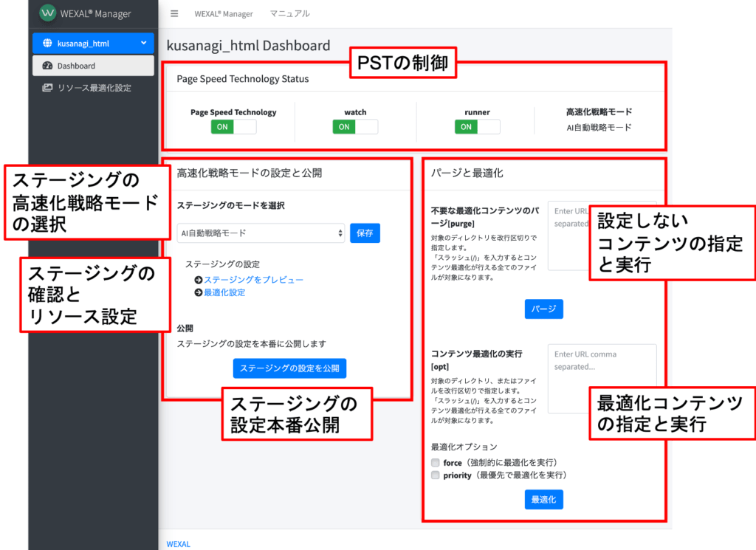Image resolution: width=756 pixels, height=550 pixels.
Task: Open the 最適化設定 link
Action: (x=224, y=292)
